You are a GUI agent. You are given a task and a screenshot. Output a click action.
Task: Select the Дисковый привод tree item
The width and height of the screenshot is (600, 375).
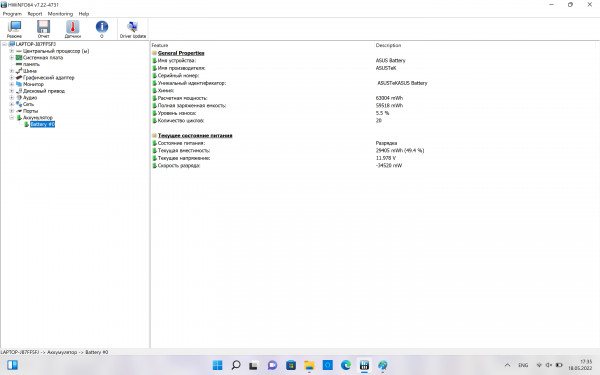(44, 91)
